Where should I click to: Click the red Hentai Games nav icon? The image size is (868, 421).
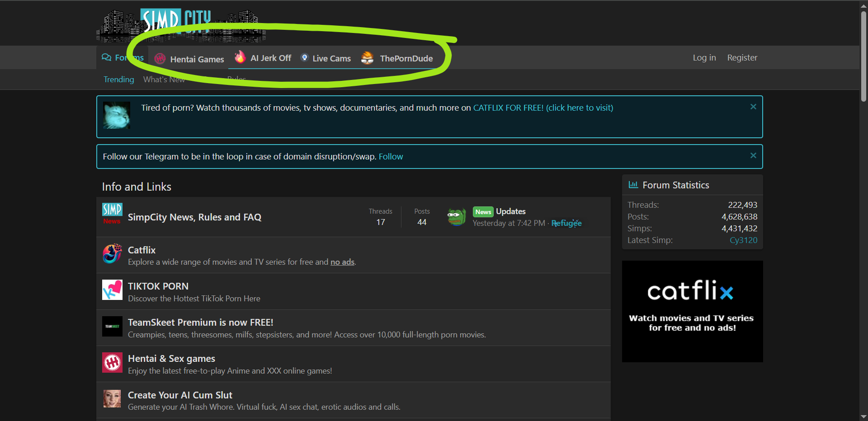coord(160,59)
